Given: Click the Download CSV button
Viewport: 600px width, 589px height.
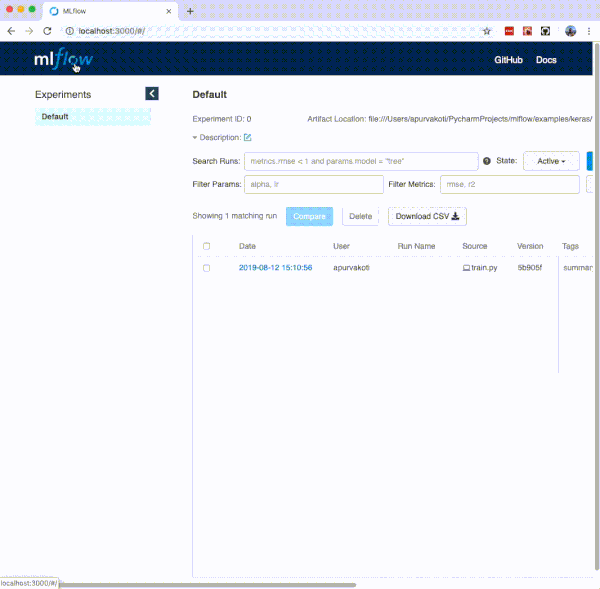Looking at the screenshot, I should pyautogui.click(x=427, y=216).
